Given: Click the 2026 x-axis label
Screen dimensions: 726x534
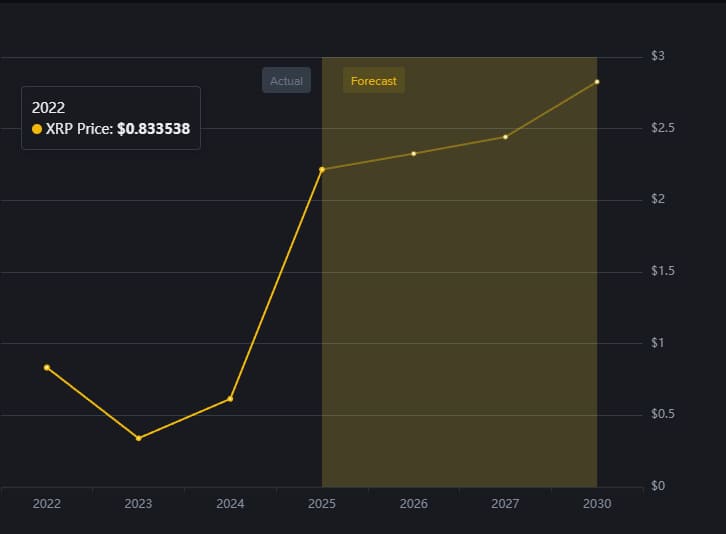Looking at the screenshot, I should pyautogui.click(x=413, y=504).
